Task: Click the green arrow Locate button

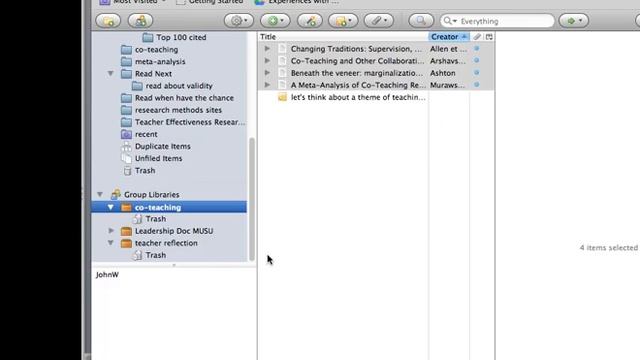Action: pyautogui.click(x=573, y=20)
